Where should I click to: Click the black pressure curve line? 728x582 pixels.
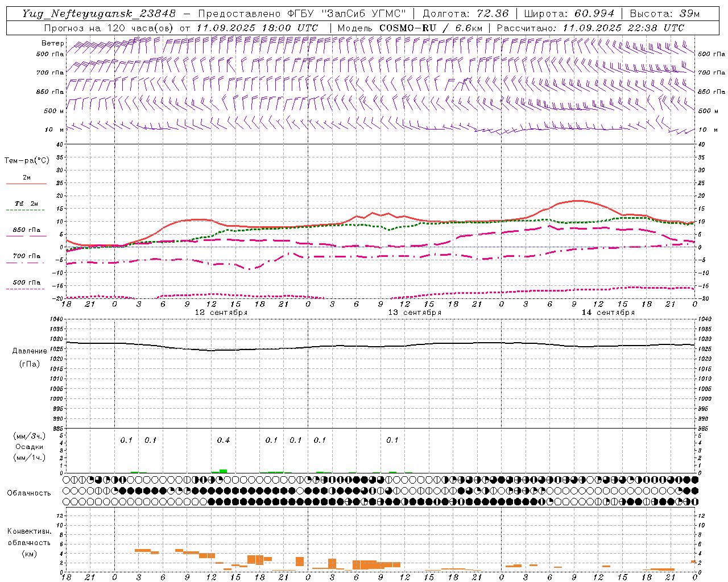(x=380, y=346)
